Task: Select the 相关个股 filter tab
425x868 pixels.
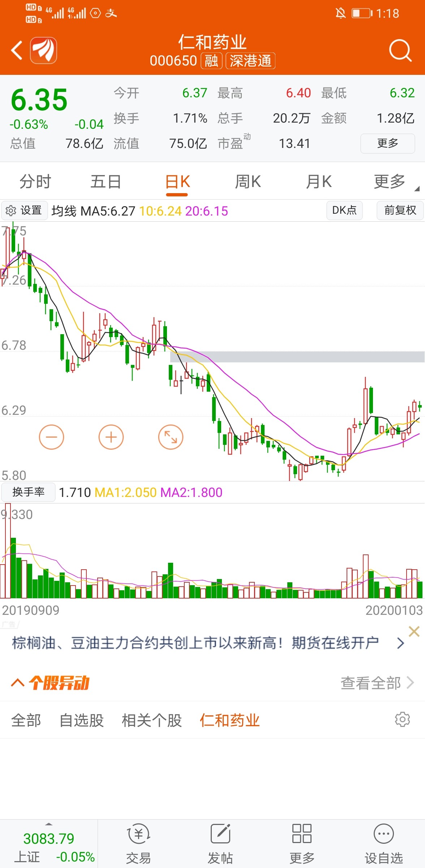Action: pyautogui.click(x=152, y=720)
